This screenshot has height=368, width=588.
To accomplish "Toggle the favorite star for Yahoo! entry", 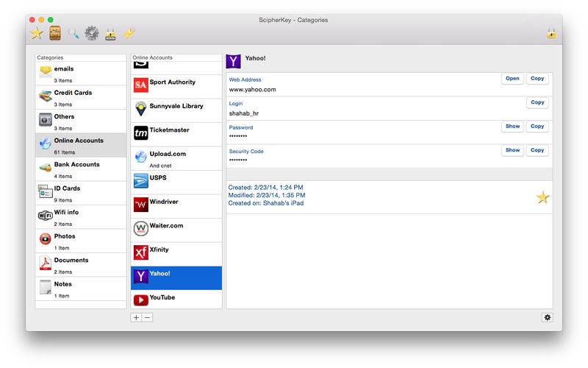I will click(542, 197).
